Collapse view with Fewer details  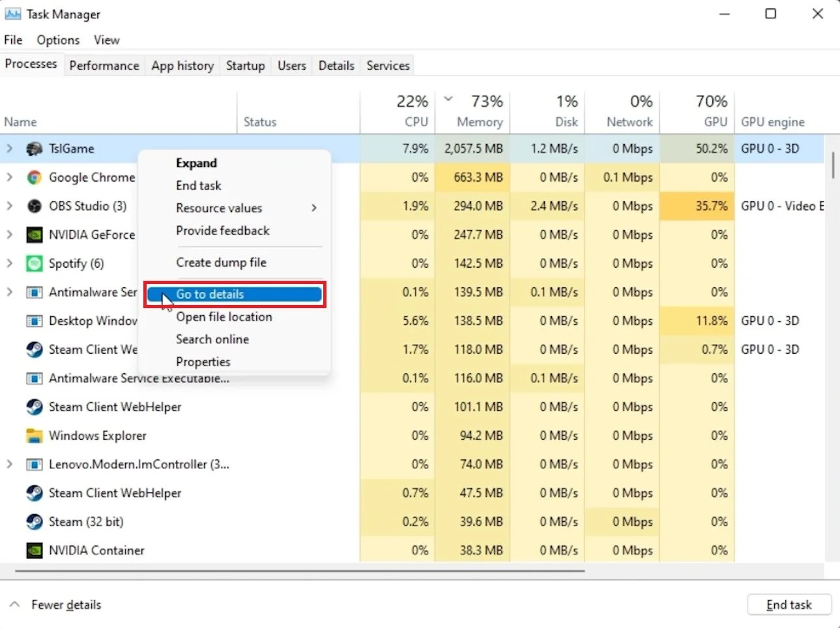(x=56, y=605)
